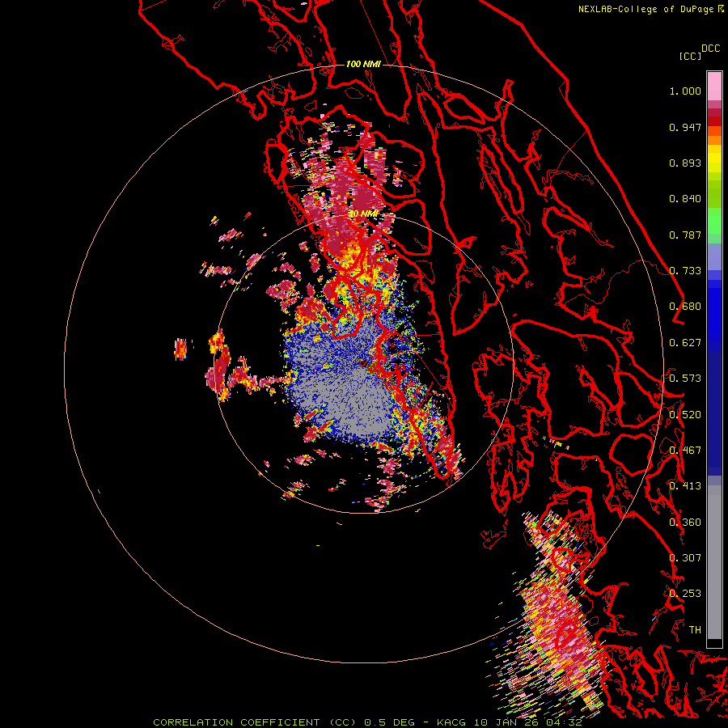This screenshot has width=728, height=728.
Task: Click the radar site marker at map center
Action: 362,363
